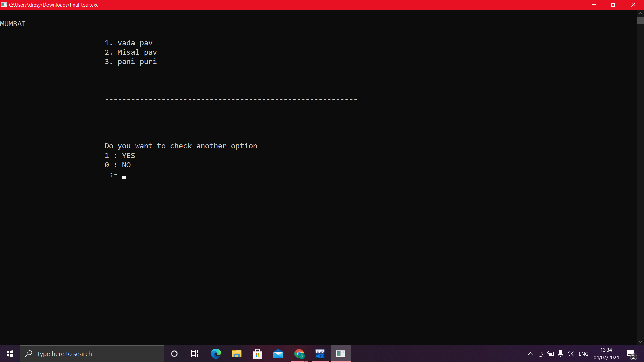The width and height of the screenshot is (644, 362).
Task: Click the Type here to search box
Action: point(92,354)
